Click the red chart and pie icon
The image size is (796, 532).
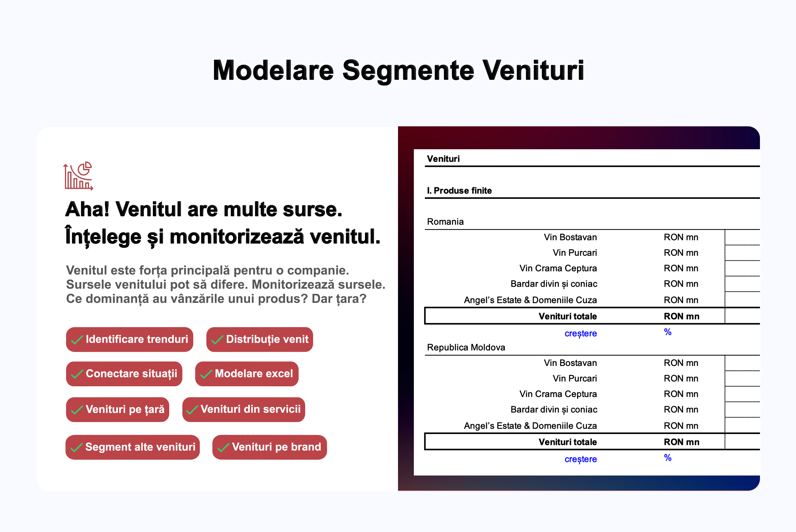(x=78, y=176)
